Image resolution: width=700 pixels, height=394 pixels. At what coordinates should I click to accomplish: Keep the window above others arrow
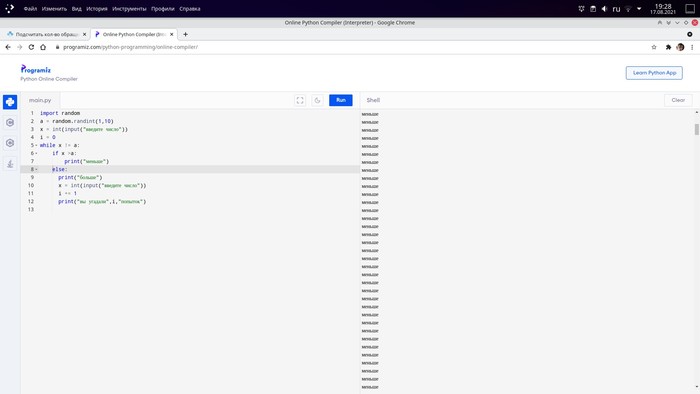click(x=660, y=22)
